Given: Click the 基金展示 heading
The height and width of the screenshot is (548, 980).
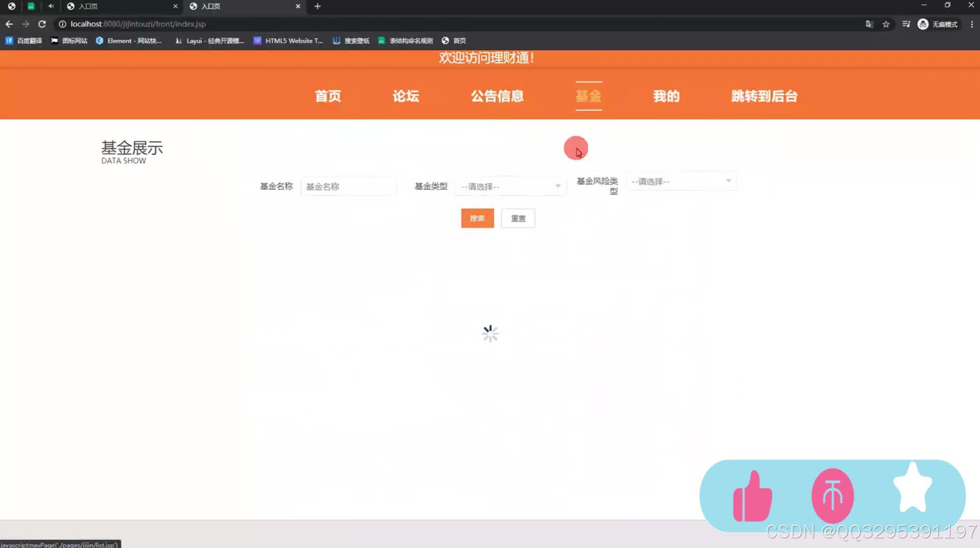Looking at the screenshot, I should click(x=132, y=148).
